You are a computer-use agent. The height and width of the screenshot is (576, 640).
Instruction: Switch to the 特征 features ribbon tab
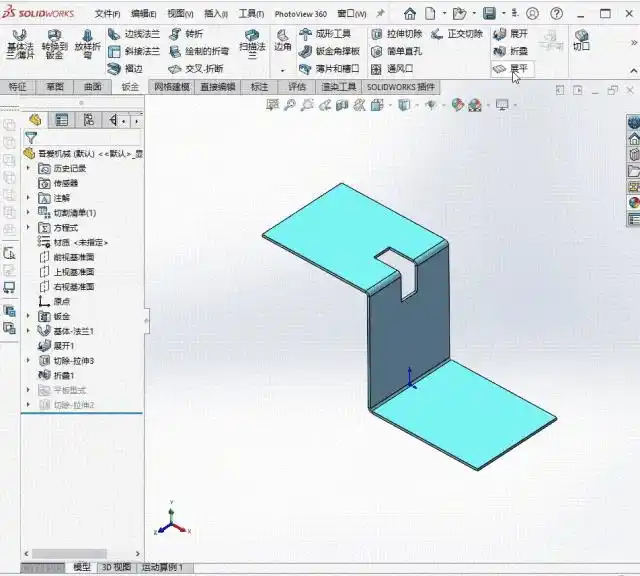coord(17,87)
